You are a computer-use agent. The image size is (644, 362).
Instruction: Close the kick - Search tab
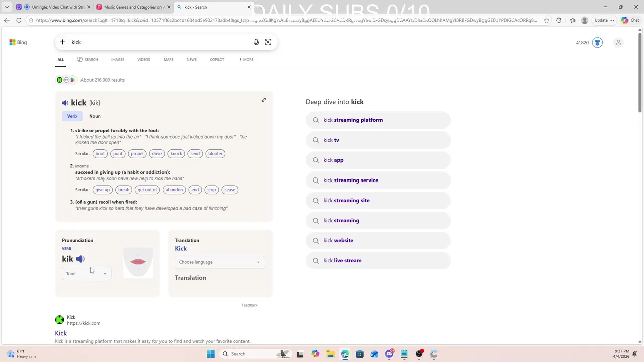click(249, 7)
